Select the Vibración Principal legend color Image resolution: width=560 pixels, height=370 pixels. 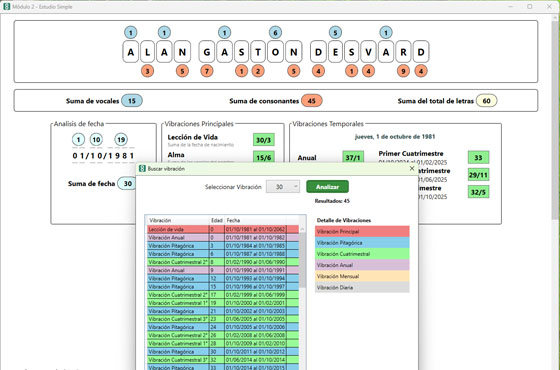pos(362,231)
